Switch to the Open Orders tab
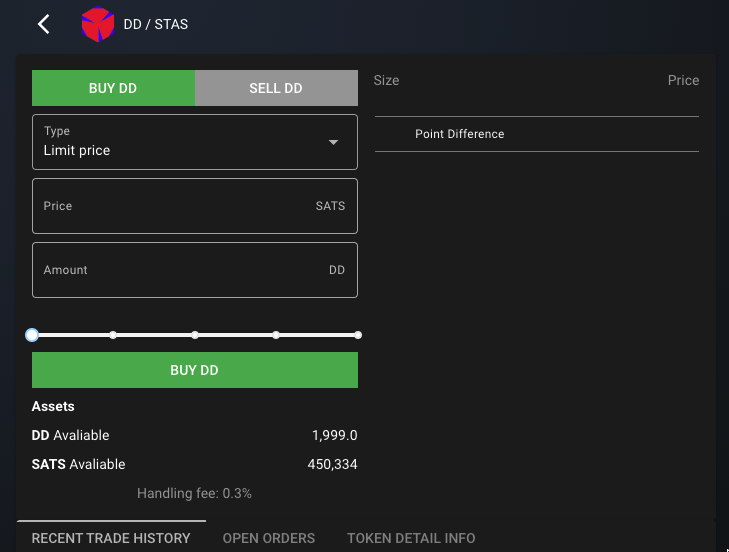Viewport: 729px width, 552px height. (x=269, y=538)
